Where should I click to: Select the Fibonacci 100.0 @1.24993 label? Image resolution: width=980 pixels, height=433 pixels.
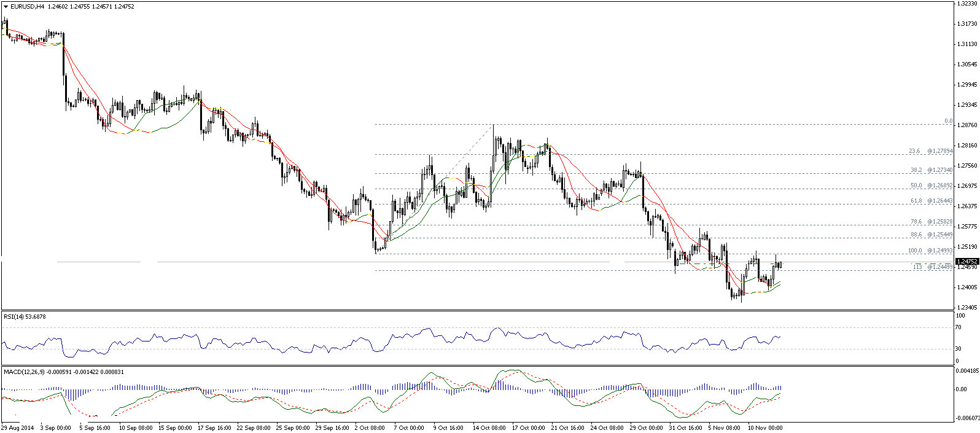(930, 251)
